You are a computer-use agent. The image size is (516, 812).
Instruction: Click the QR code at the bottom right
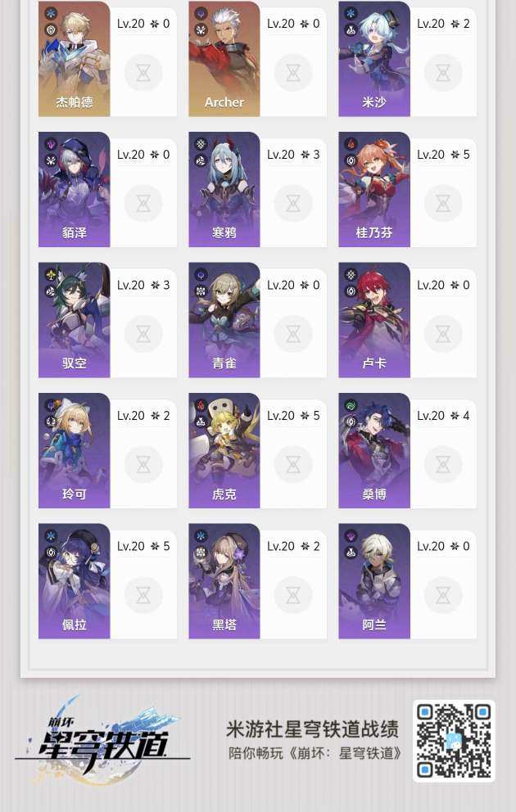(x=454, y=741)
